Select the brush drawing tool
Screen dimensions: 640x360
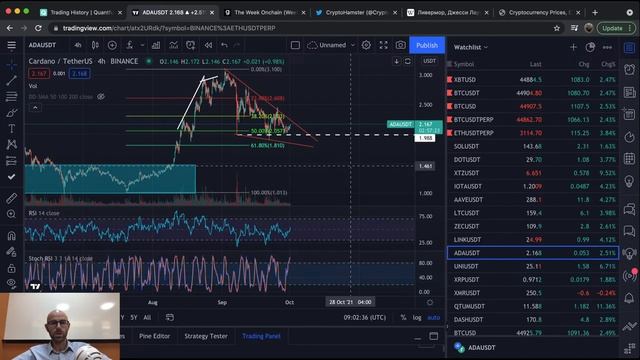click(11, 113)
